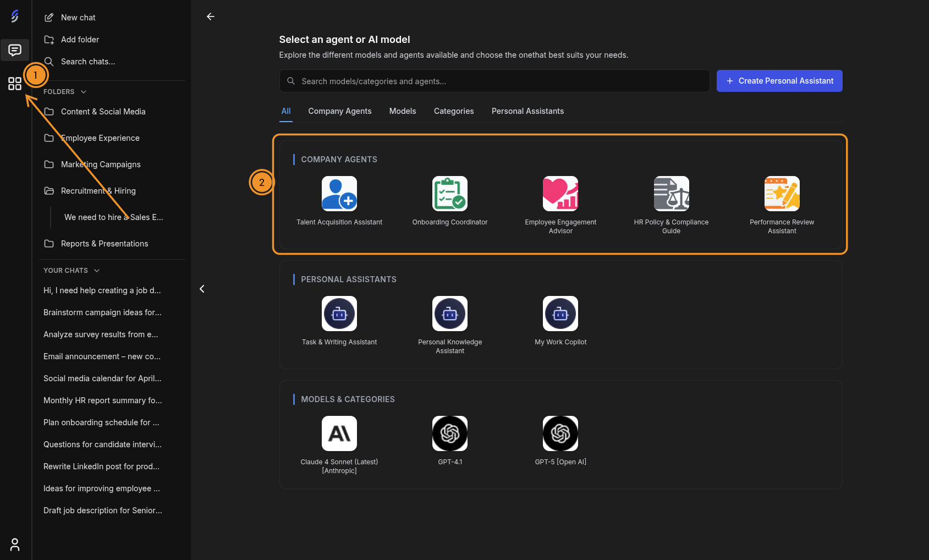929x560 pixels.
Task: Open the chats panel icon in the sidebar
Action: (x=14, y=50)
